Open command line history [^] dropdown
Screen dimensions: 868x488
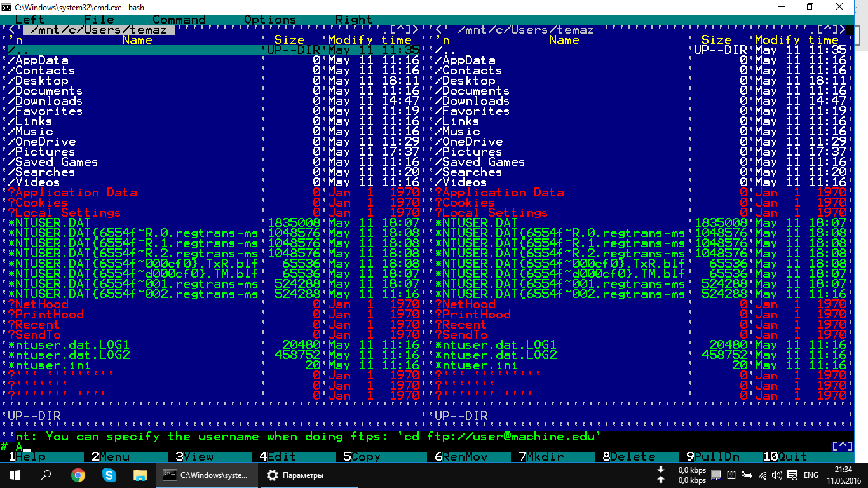click(x=843, y=446)
